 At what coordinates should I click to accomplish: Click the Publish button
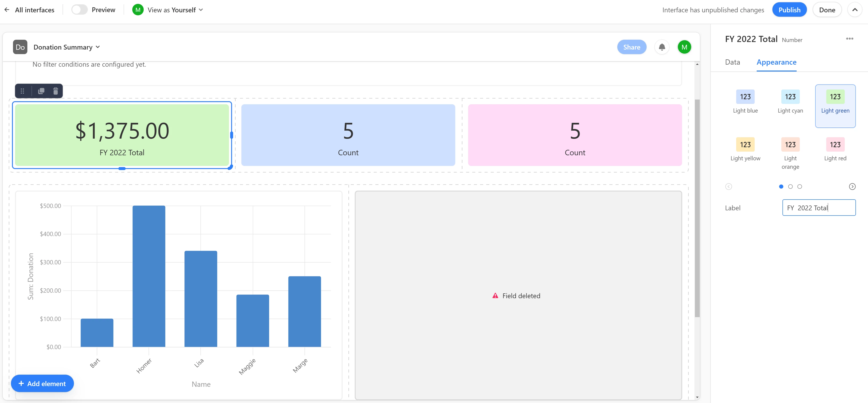789,10
